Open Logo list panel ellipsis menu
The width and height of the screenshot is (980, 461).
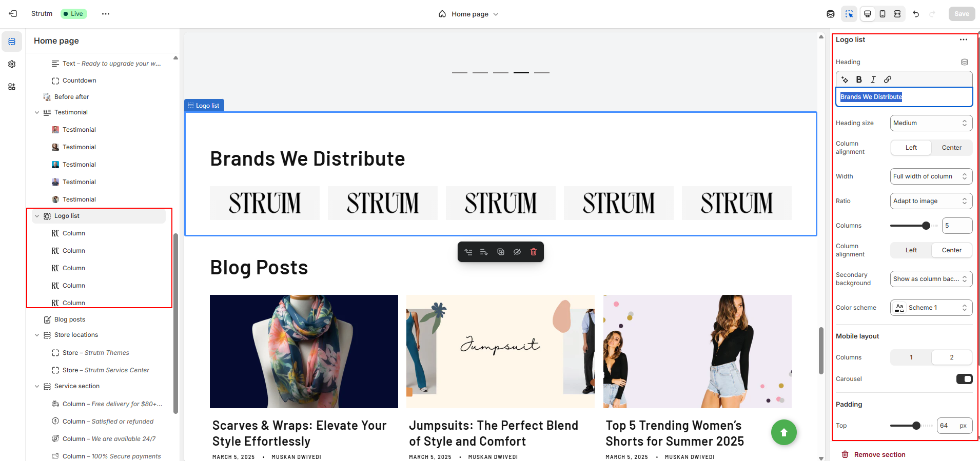964,39
